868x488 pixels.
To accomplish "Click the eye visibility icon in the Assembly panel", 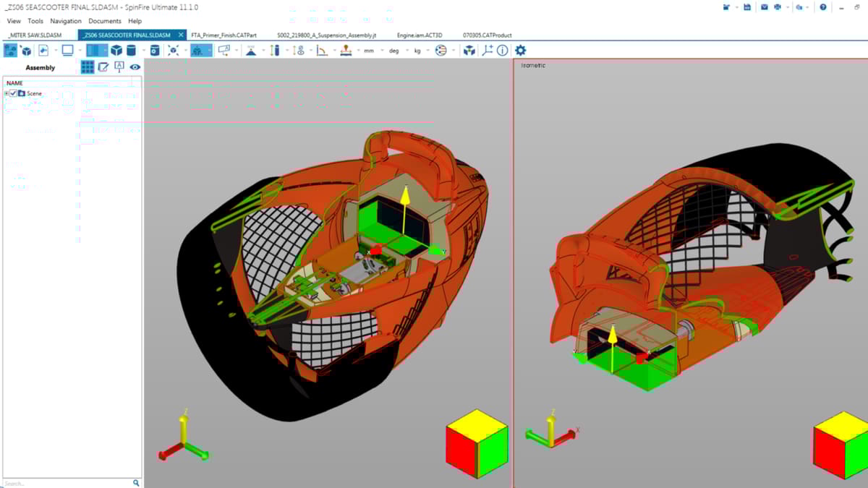I will click(135, 67).
